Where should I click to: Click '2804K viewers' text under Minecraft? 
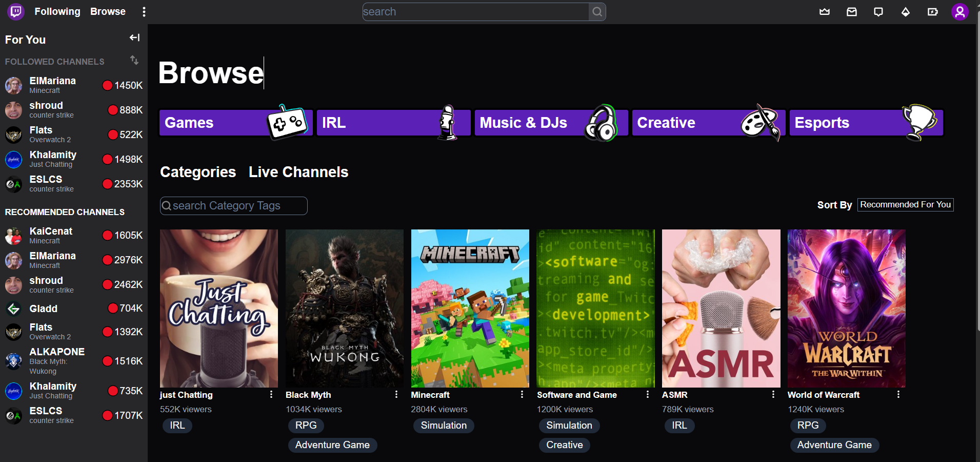tap(439, 409)
